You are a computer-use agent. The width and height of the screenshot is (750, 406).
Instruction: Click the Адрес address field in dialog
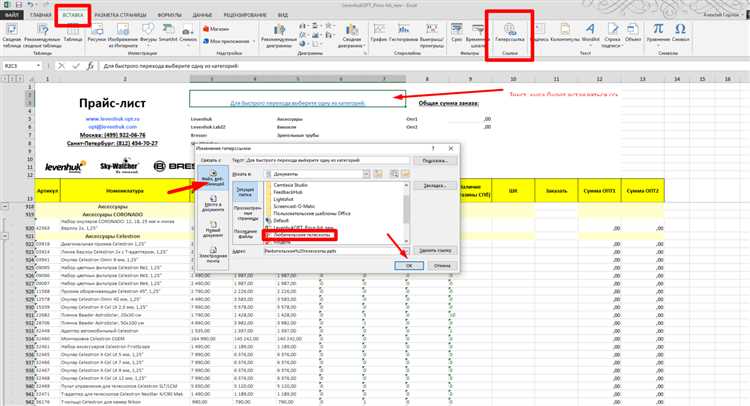pyautogui.click(x=336, y=251)
